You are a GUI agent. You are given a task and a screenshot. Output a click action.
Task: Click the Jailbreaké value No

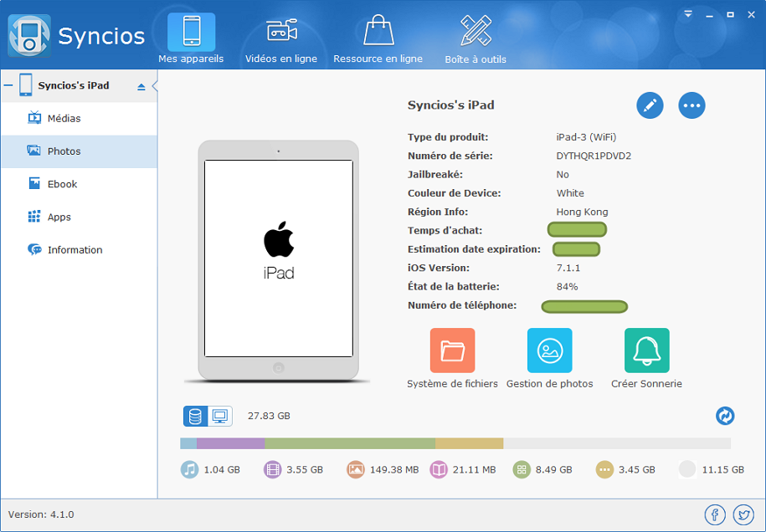click(x=563, y=175)
